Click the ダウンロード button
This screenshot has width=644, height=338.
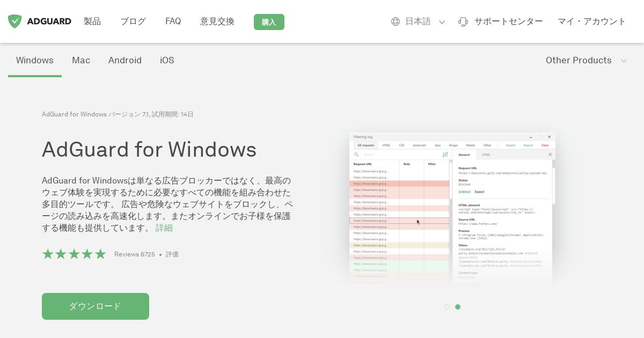click(x=96, y=306)
